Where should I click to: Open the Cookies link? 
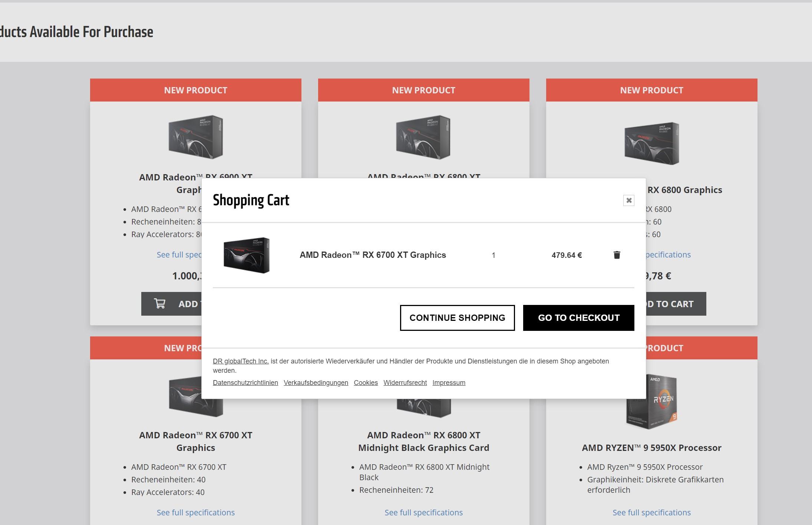(366, 383)
